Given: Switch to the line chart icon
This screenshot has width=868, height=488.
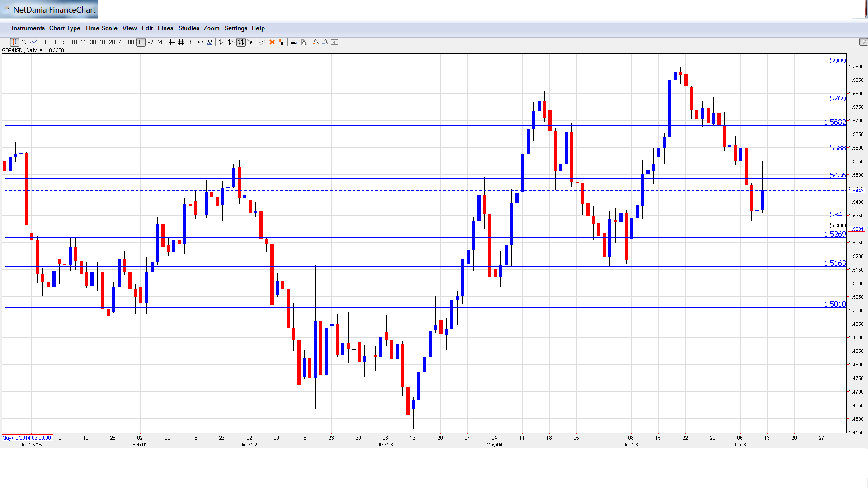Looking at the screenshot, I should 33,42.
